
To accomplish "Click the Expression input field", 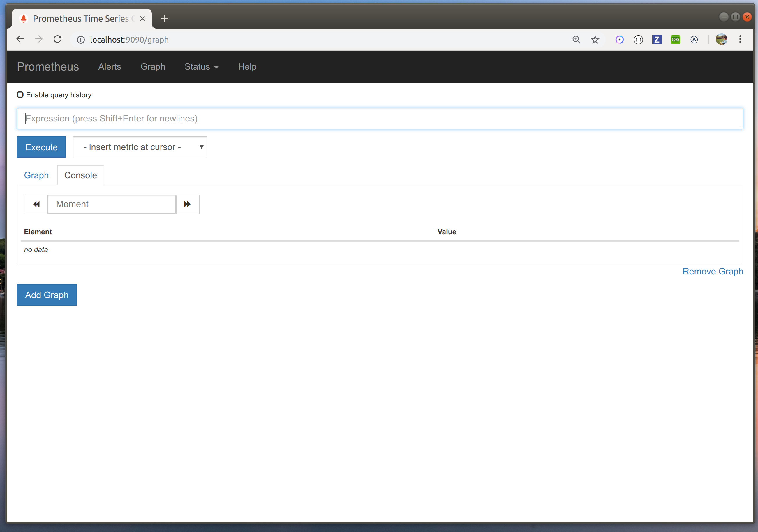I will (380, 119).
